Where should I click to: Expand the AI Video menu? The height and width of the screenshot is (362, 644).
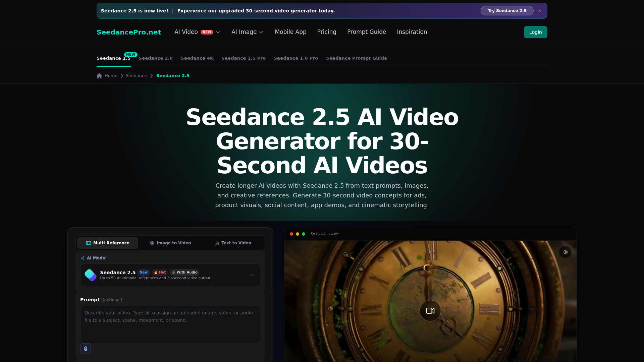[197, 32]
